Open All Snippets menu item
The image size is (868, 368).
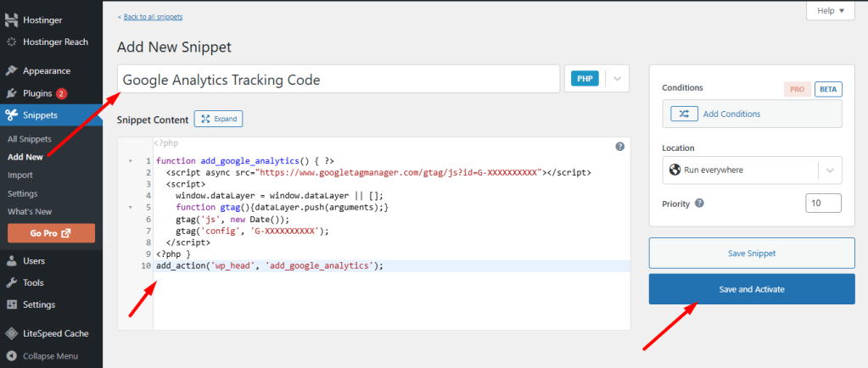pyautogui.click(x=30, y=139)
